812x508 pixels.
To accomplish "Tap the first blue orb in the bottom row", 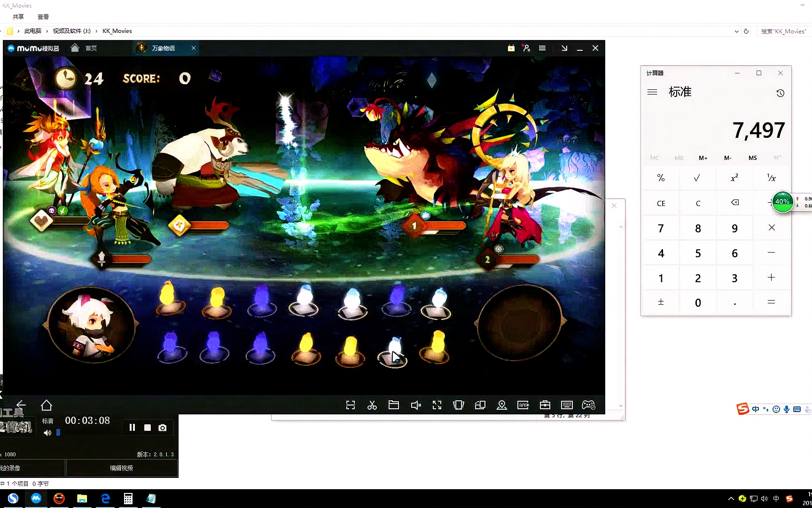I will [x=172, y=346].
